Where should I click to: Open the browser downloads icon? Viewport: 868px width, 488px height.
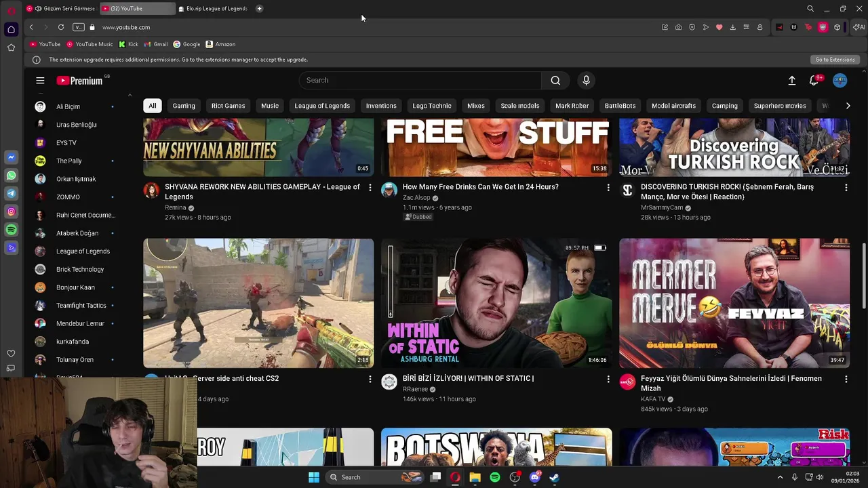(732, 27)
